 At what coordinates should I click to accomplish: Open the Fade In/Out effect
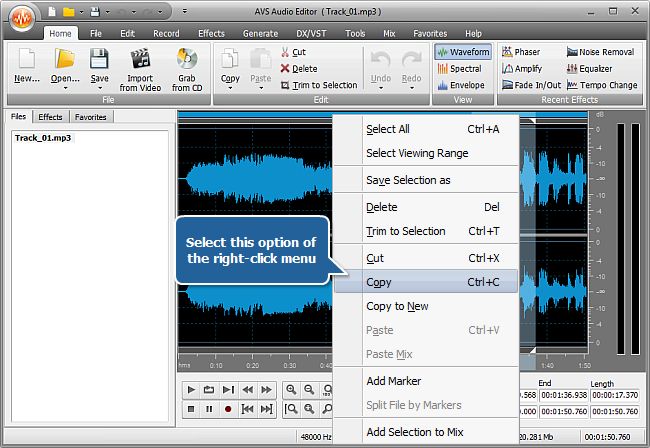(531, 85)
